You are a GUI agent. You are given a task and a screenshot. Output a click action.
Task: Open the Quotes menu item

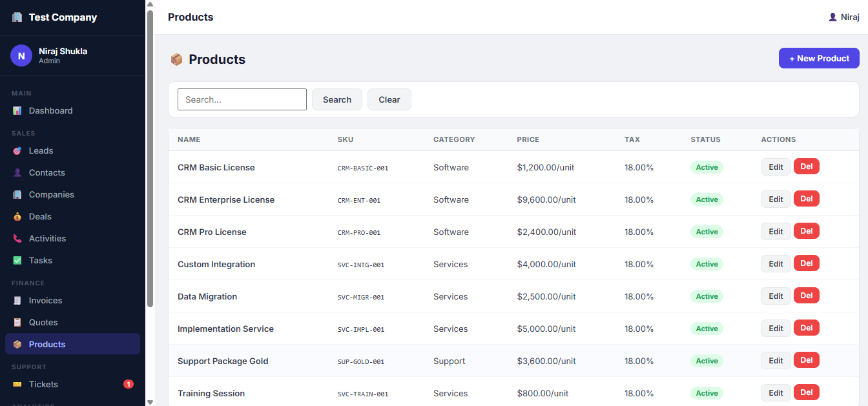click(43, 323)
